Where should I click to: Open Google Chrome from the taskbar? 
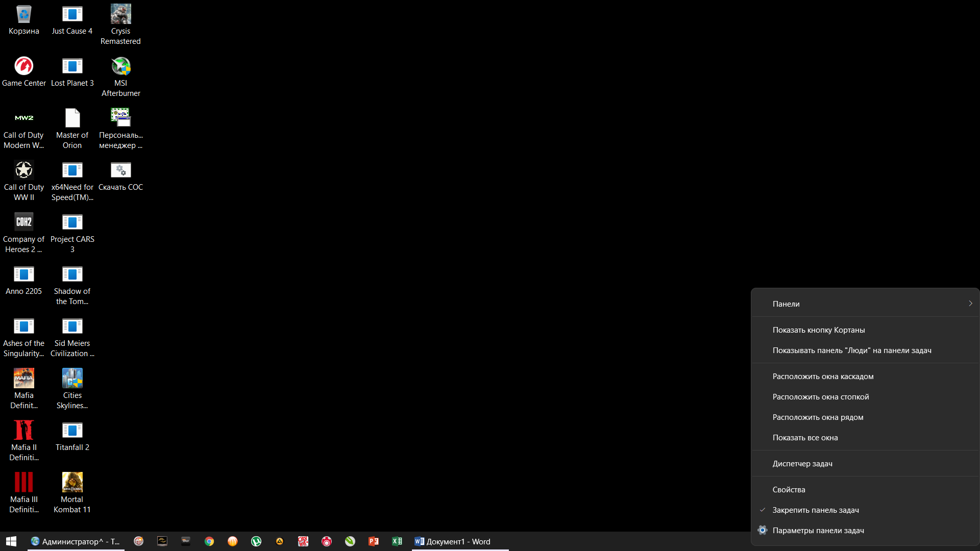[x=209, y=541]
